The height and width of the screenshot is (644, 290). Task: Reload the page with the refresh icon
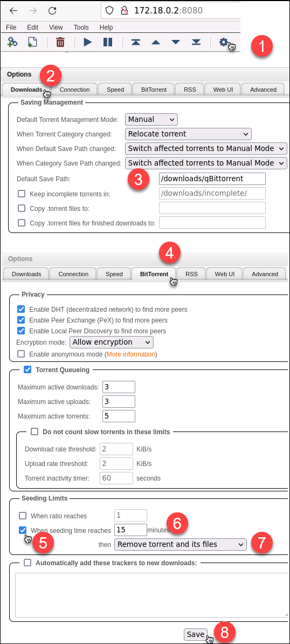point(52,11)
